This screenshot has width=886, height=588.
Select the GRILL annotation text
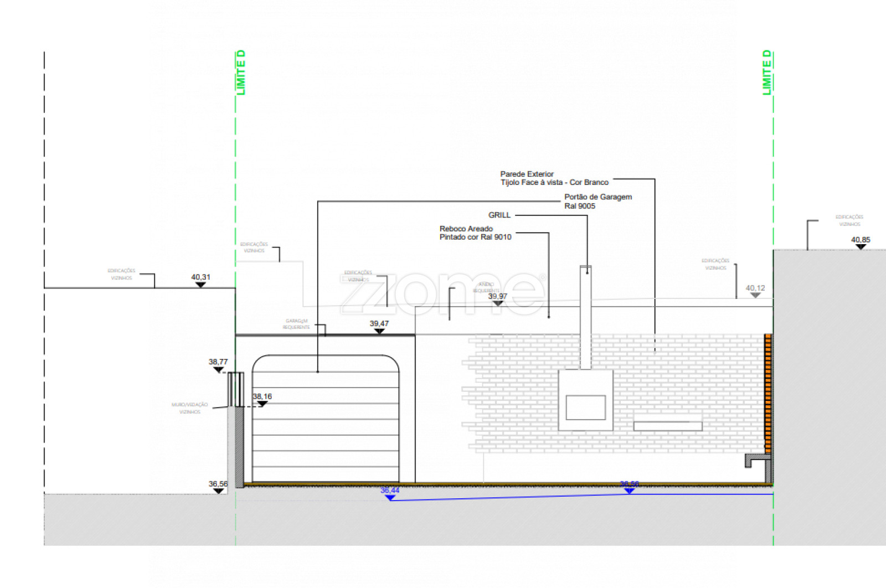click(x=499, y=215)
